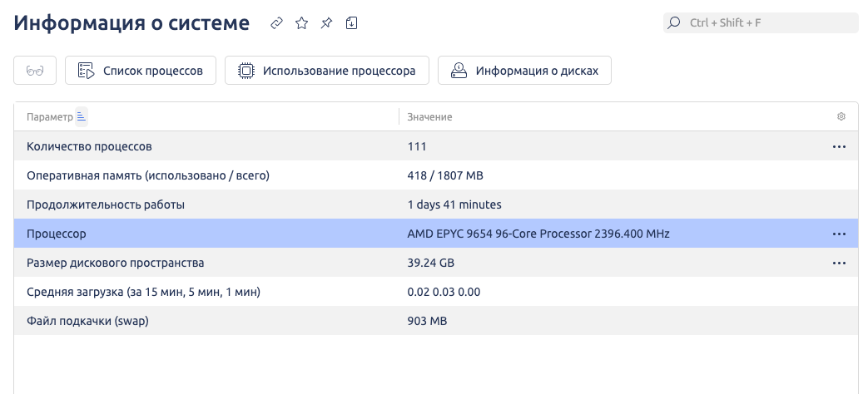Open Информация о дисках
This screenshot has height=394, width=868.
click(524, 71)
